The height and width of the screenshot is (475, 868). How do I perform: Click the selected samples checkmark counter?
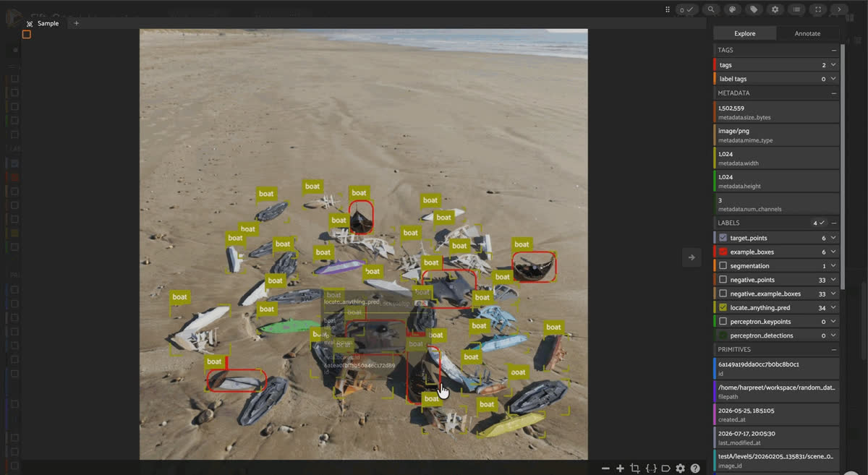coord(686,9)
